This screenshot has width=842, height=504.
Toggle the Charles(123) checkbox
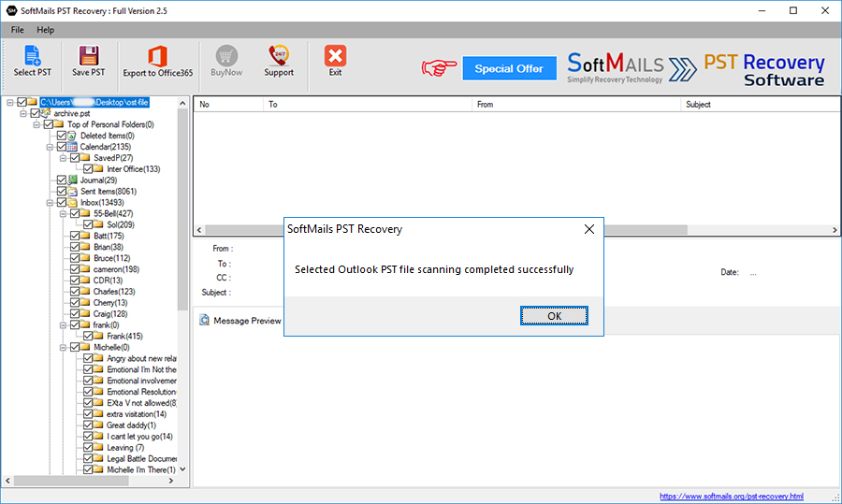[x=75, y=292]
